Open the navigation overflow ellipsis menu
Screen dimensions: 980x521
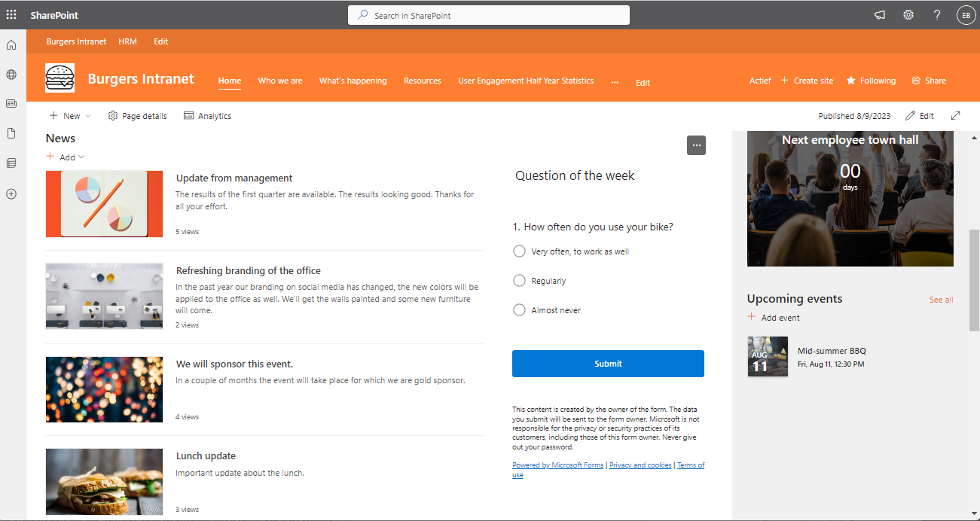615,81
